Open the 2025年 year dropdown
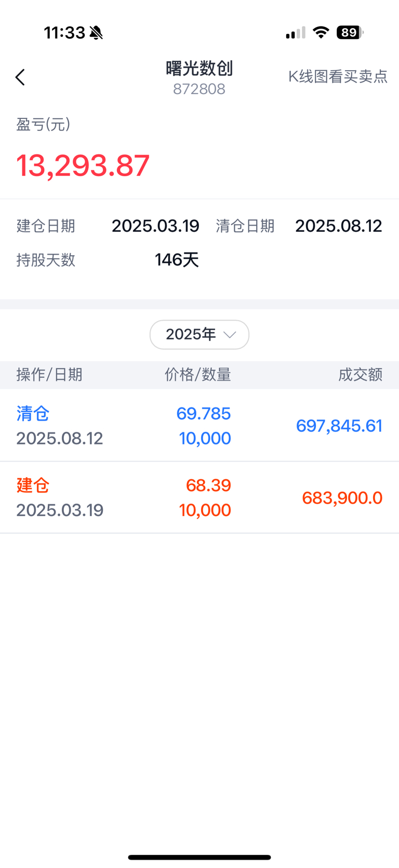This screenshot has width=399, height=868. [199, 334]
